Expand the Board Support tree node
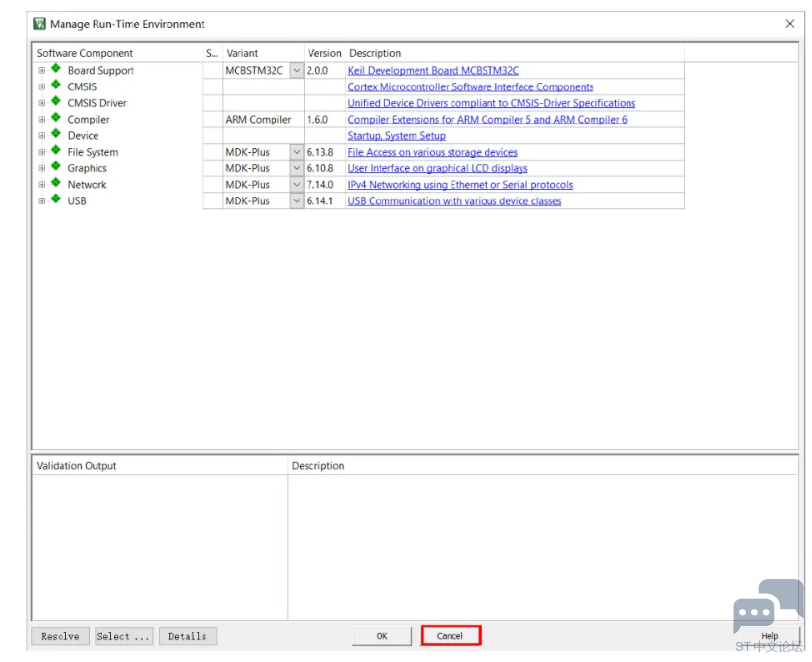The width and height of the screenshot is (812, 662). [x=42, y=70]
